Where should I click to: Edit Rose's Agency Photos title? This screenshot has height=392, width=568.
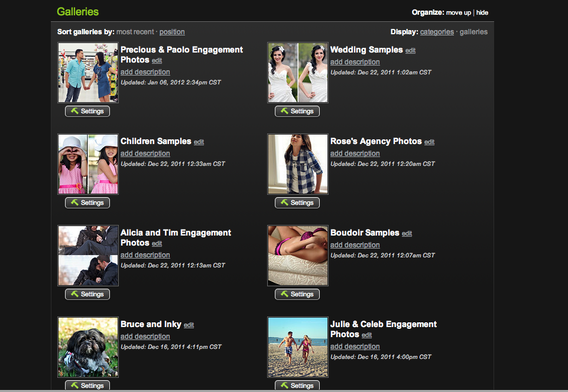click(x=429, y=142)
